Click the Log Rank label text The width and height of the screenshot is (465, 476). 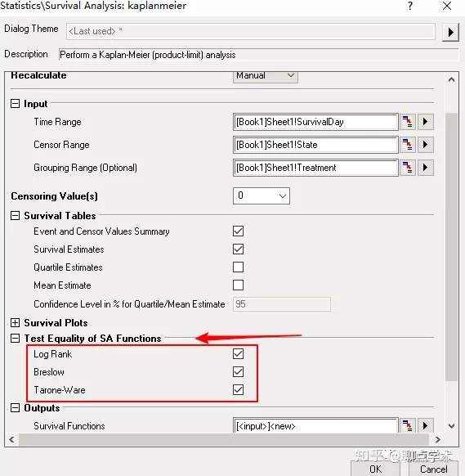(x=53, y=354)
